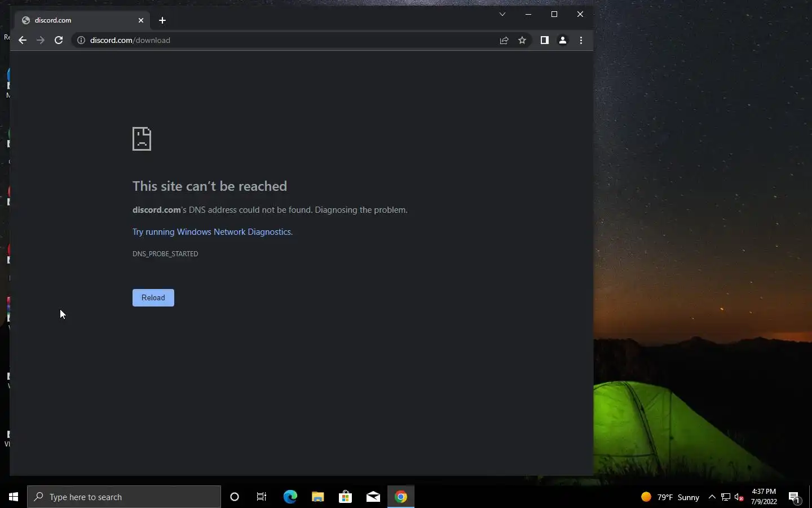Click the Chrome taskbar icon
This screenshot has height=508, width=812.
[401, 497]
